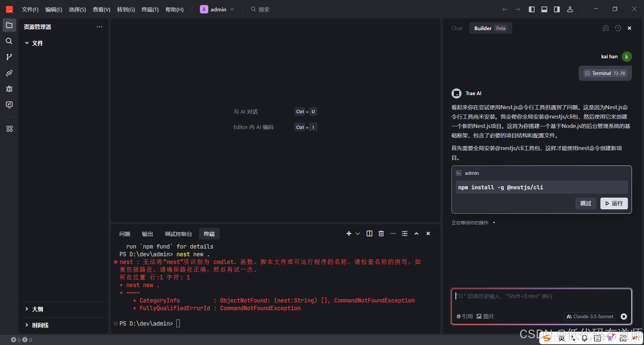
Task: Select the Builder Beta tab
Action: point(490,28)
